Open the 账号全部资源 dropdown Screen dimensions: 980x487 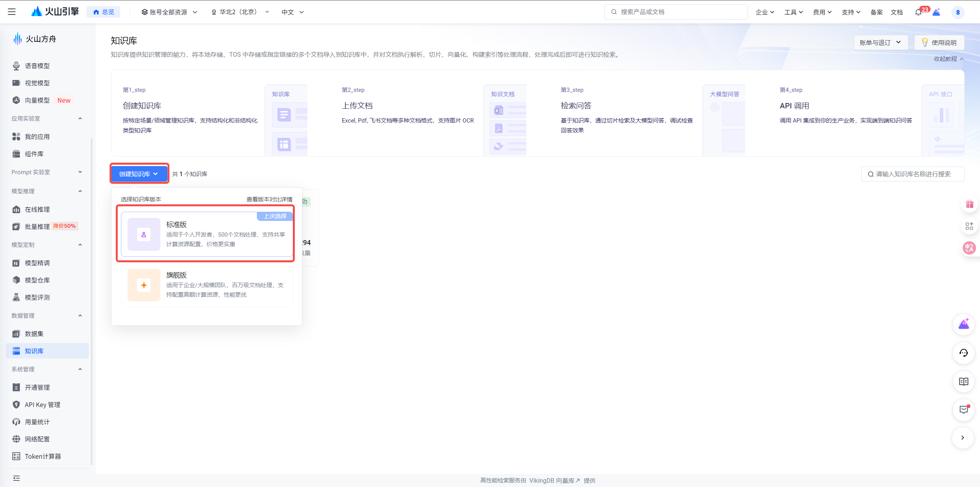(x=169, y=12)
